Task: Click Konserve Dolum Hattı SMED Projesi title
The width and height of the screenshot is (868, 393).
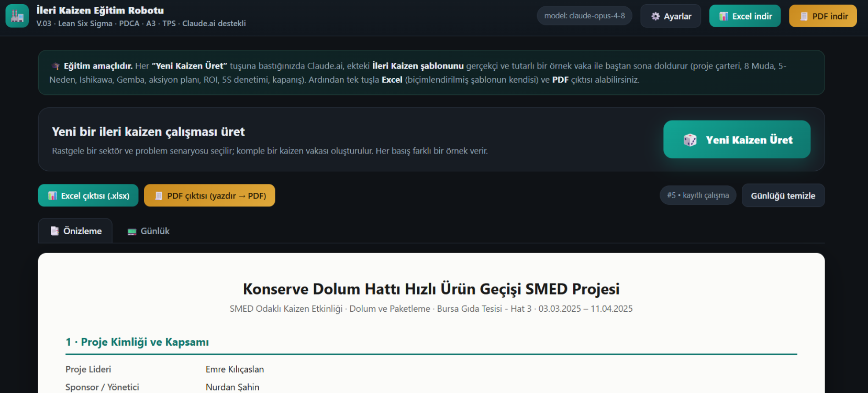Action: (431, 289)
